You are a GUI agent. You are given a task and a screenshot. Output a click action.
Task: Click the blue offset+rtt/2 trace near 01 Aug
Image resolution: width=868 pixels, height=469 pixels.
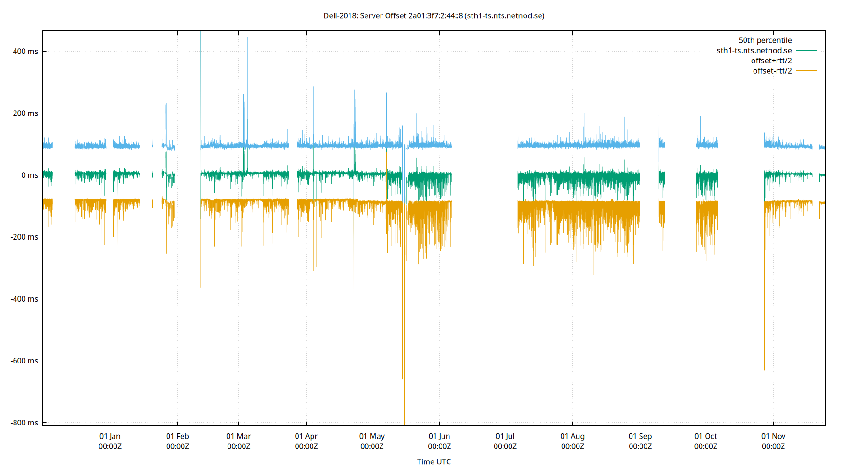[x=572, y=144]
